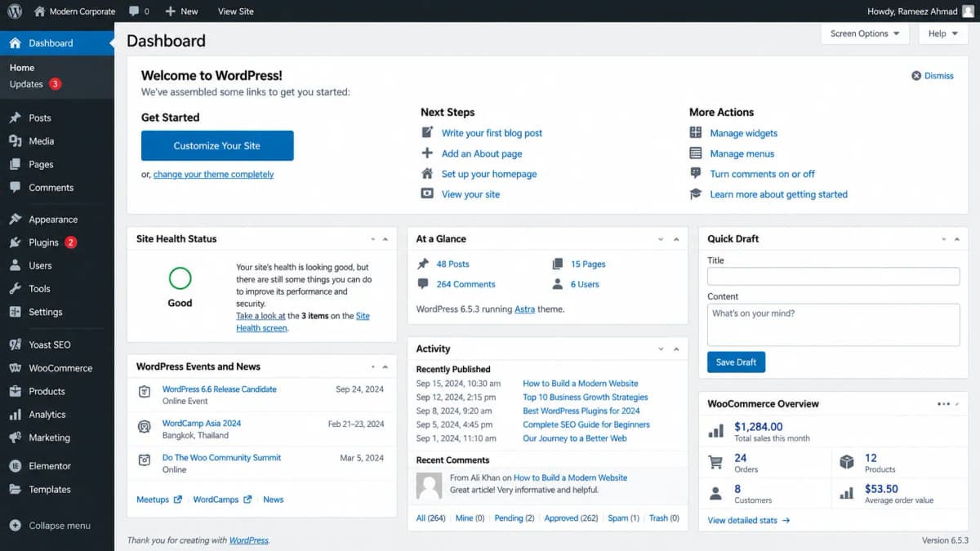Click the Save Draft button
The height and width of the screenshot is (551, 980).
tap(736, 362)
